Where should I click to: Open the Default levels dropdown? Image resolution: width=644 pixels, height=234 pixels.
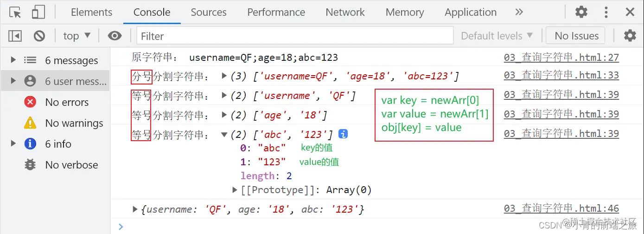497,36
